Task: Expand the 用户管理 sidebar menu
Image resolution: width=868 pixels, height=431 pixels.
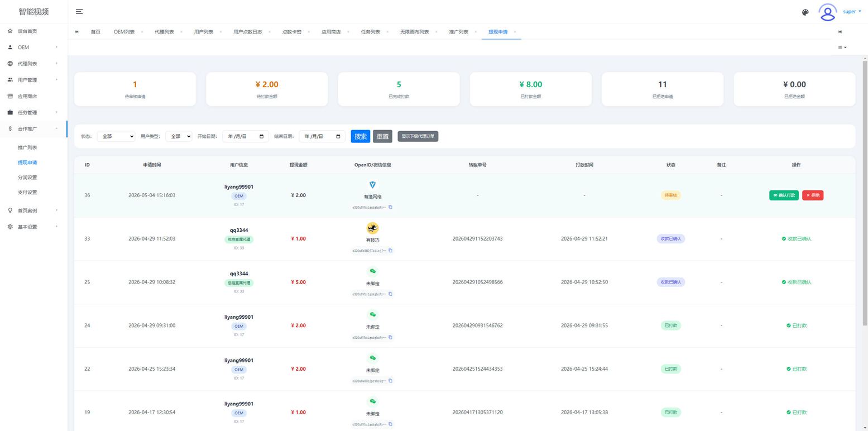Action: tap(57, 80)
